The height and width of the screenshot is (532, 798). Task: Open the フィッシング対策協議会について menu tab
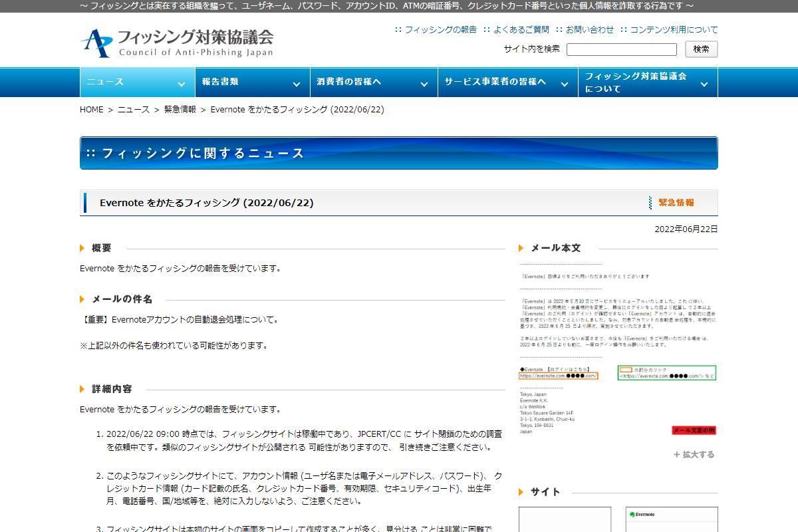(x=648, y=82)
